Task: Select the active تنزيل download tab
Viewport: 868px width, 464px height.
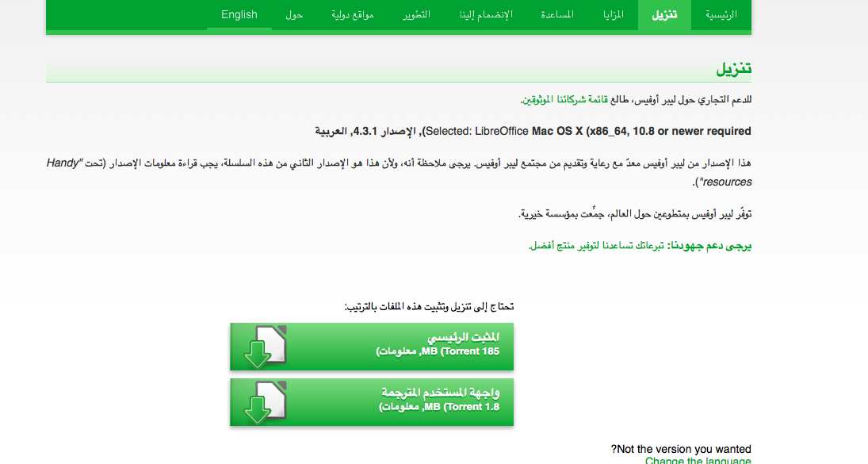Action: (x=664, y=15)
